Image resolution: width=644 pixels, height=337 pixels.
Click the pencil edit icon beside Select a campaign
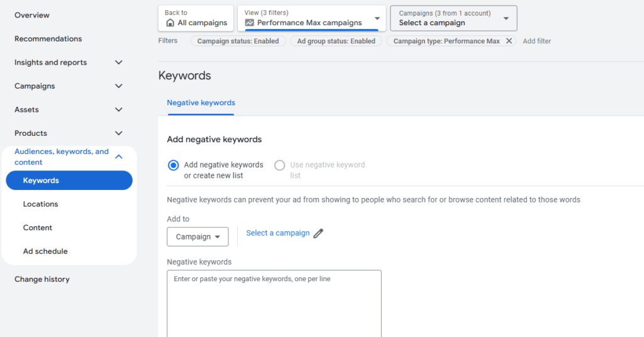(318, 233)
